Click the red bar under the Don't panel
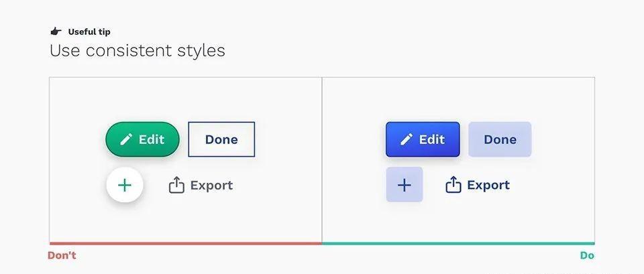 [x=186, y=244]
